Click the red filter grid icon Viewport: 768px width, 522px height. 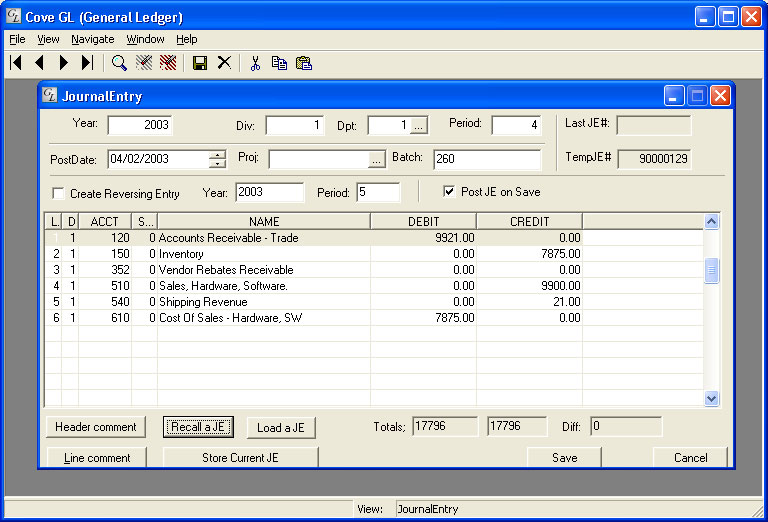click(168, 63)
